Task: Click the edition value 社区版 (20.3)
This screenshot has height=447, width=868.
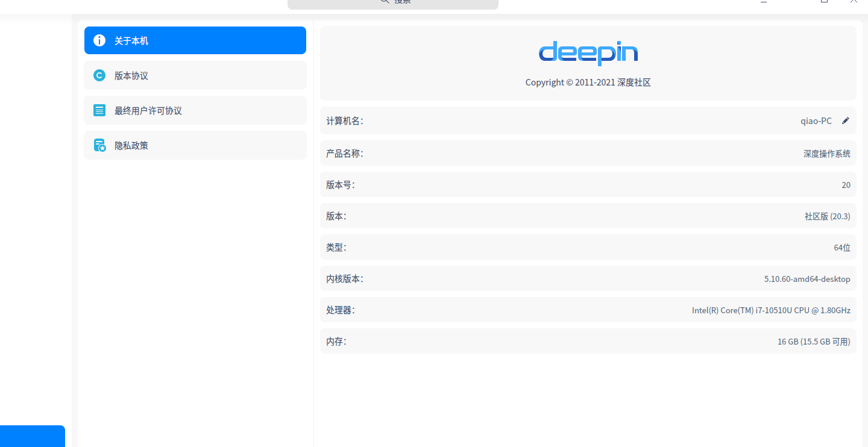Action: point(828,216)
